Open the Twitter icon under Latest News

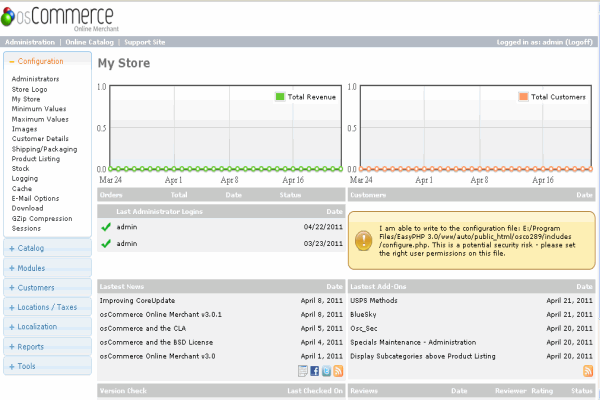point(326,371)
